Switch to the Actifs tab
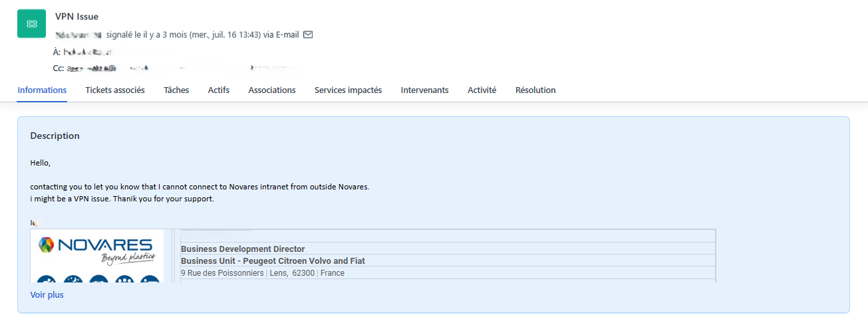The height and width of the screenshot is (323, 868). tap(219, 90)
